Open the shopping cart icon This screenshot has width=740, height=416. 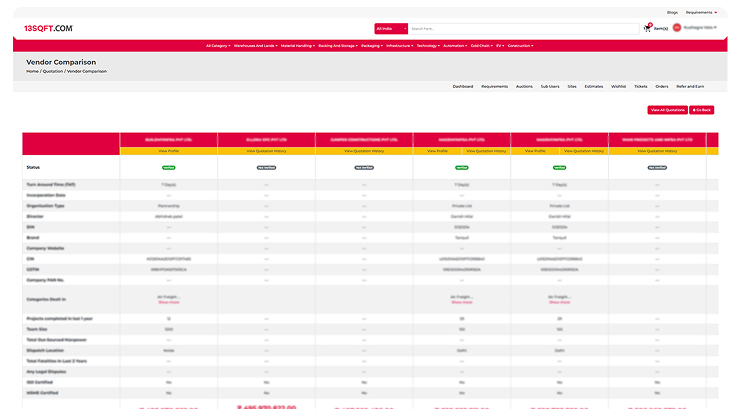[x=648, y=28]
